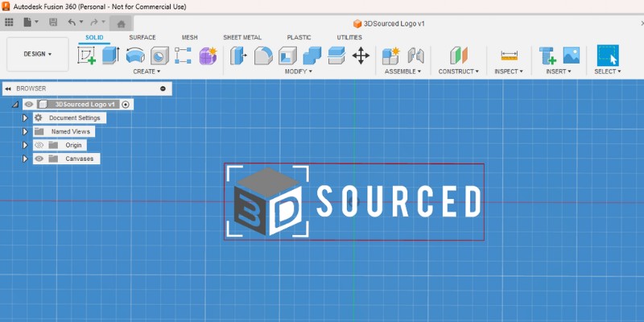This screenshot has height=322, width=644.
Task: Collapse the BROWSER panel double arrows
Action: [8, 89]
